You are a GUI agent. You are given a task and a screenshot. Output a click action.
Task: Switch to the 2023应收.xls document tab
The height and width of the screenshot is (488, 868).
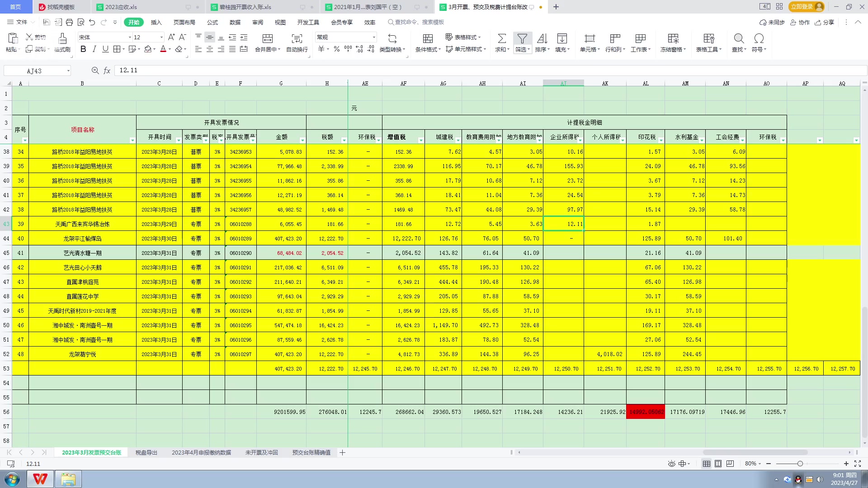(x=121, y=7)
